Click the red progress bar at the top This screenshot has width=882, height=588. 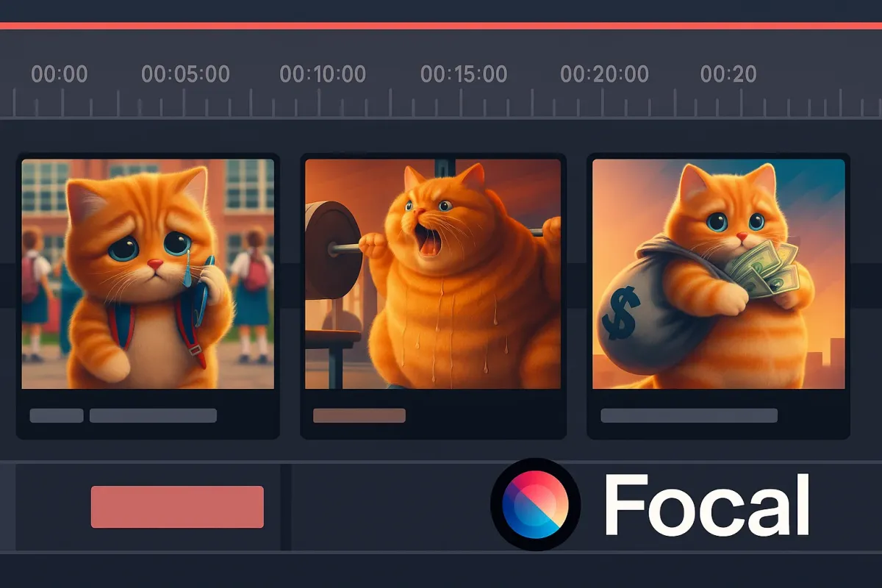[x=441, y=26]
